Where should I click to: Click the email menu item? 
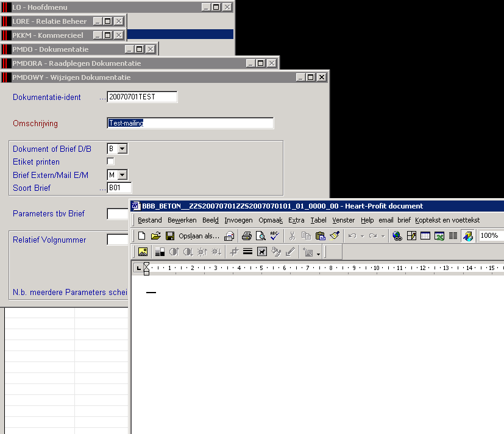(x=386, y=220)
